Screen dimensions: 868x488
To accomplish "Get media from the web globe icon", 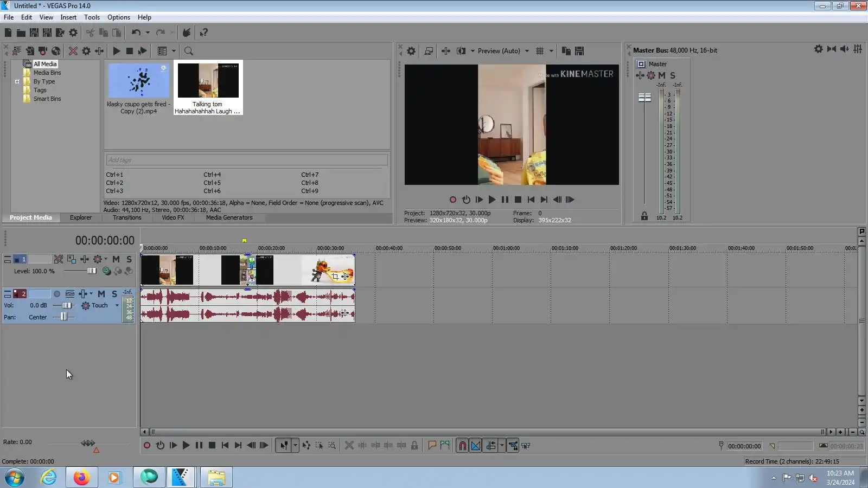I will click(56, 51).
